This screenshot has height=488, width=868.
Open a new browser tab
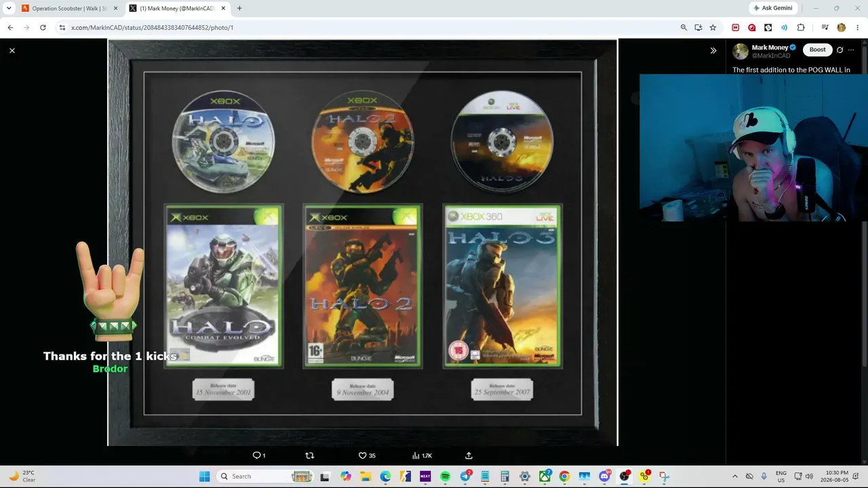pos(239,8)
